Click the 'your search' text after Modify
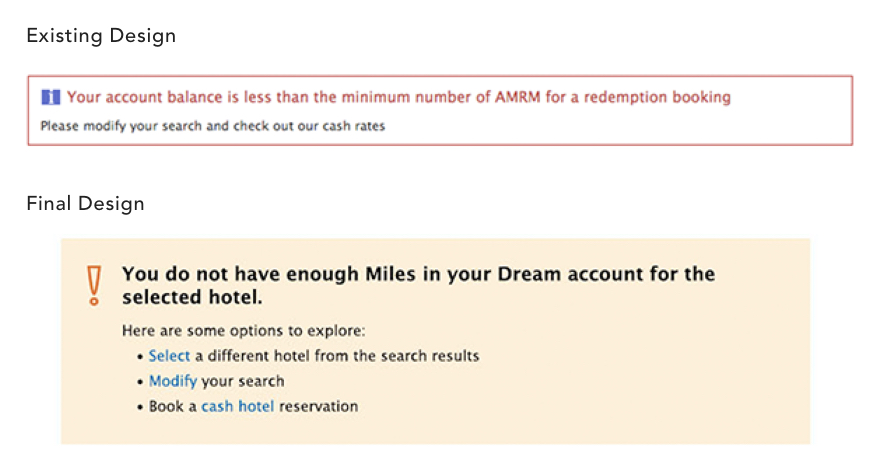The height and width of the screenshot is (462, 874). 243,382
